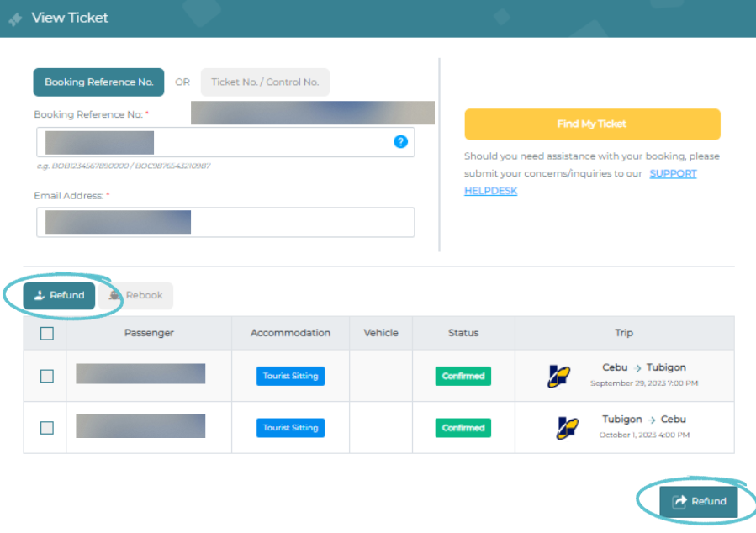
Task: Click Tourist Sitting badge in second row
Action: pos(290,427)
